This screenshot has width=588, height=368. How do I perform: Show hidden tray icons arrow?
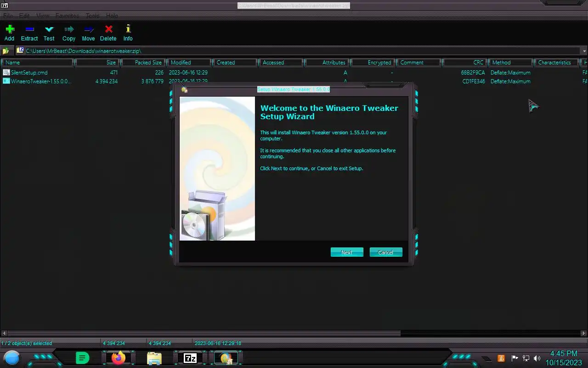coord(486,358)
